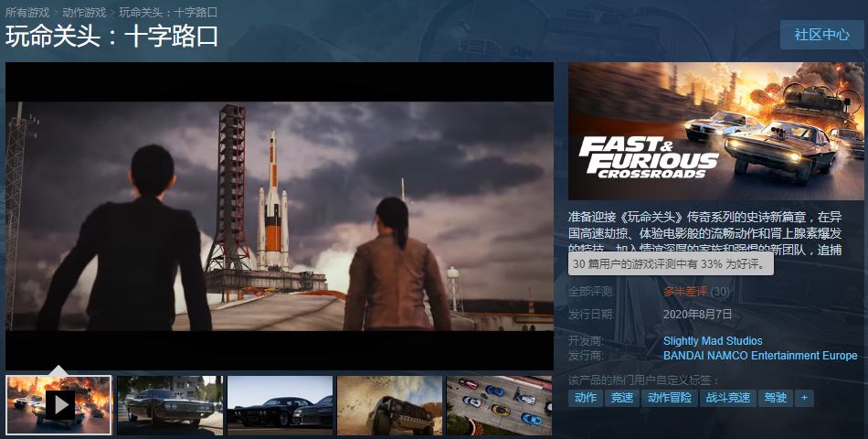Open the 玩命关头：十字路口 breadcrumb link

pyautogui.click(x=168, y=12)
